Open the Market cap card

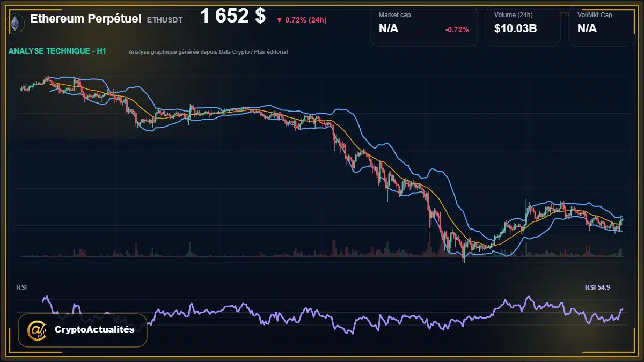pos(423,26)
